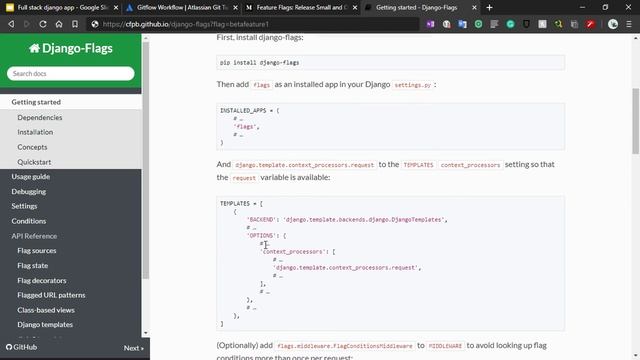Image resolution: width=640 pixels, height=360 pixels.
Task: Jump to the Installation section
Action: tap(35, 132)
